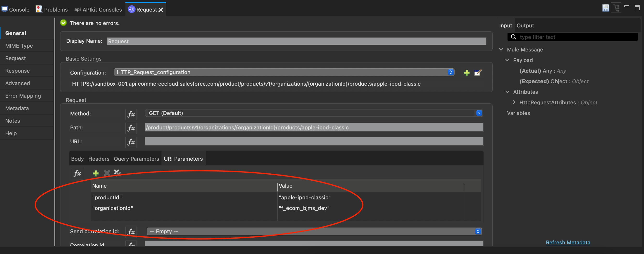The width and height of the screenshot is (644, 254).
Task: Open the APIkit Consoles tab
Action: 98,10
